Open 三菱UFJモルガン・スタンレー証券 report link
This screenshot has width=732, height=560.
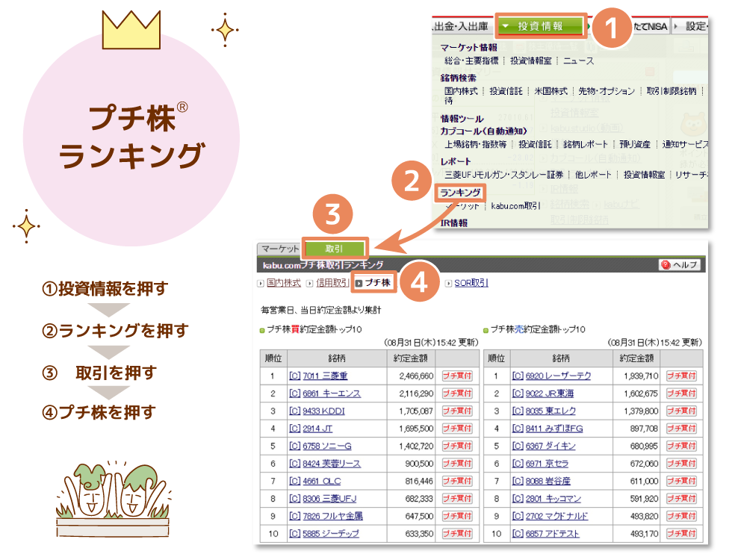(503, 175)
